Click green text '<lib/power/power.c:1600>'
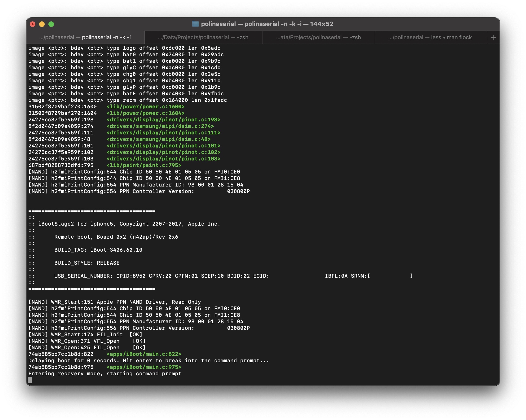The height and width of the screenshot is (420, 526). point(145,107)
